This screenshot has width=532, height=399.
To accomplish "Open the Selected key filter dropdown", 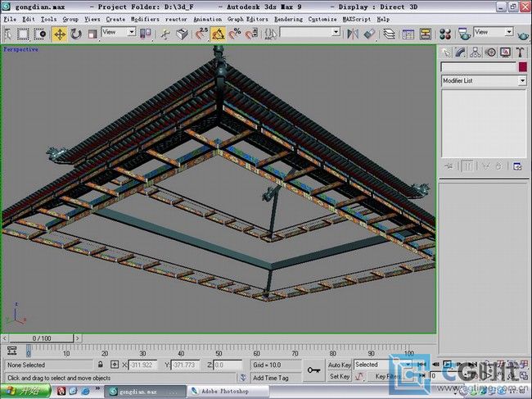I will point(383,365).
